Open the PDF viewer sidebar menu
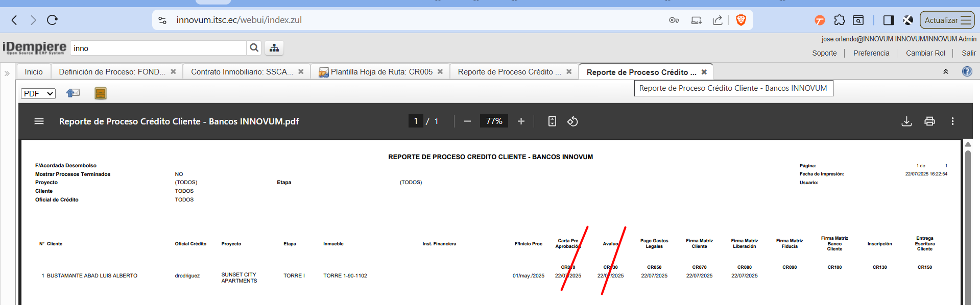 pos(39,121)
